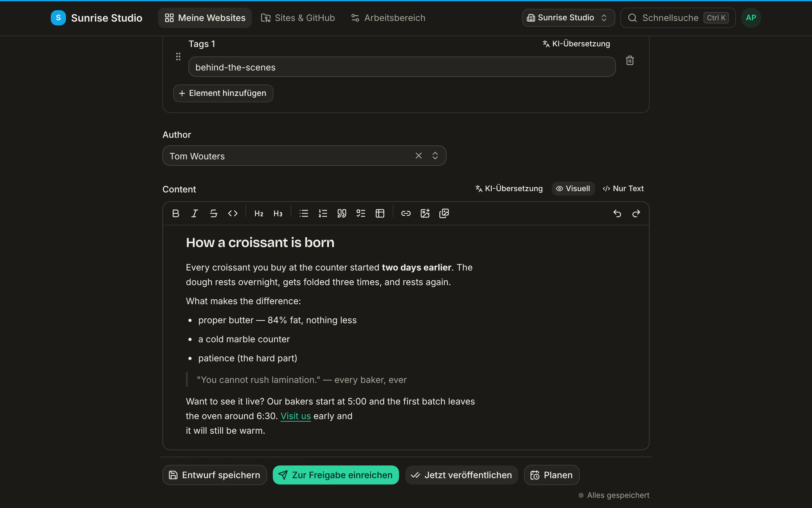Click the Alles gespeichert status text
The width and height of the screenshot is (812, 508).
(618, 495)
